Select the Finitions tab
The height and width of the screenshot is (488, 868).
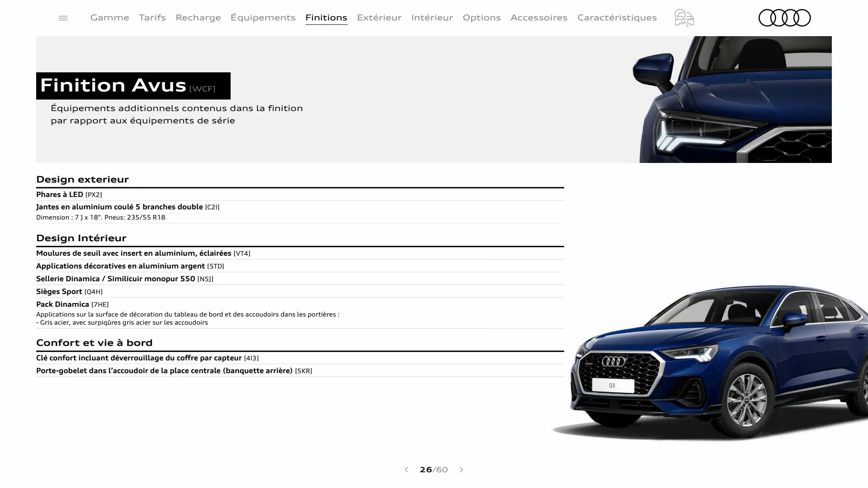point(326,17)
